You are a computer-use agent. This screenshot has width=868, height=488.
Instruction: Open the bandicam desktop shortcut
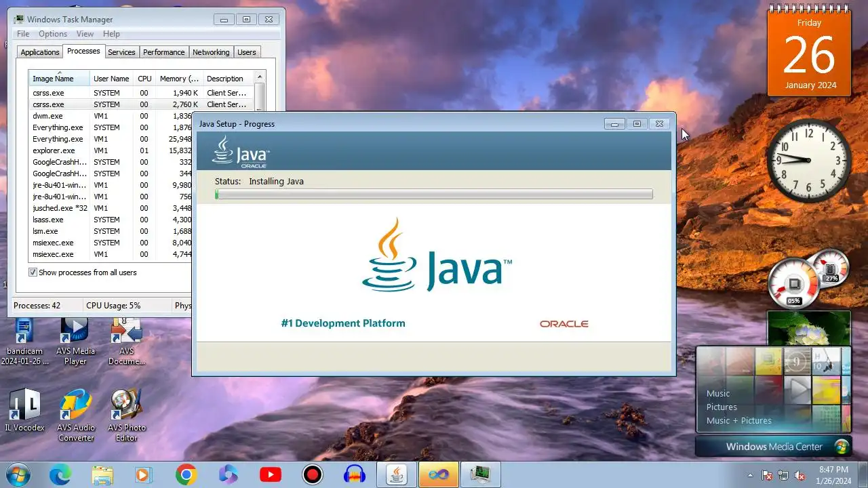[x=25, y=342]
